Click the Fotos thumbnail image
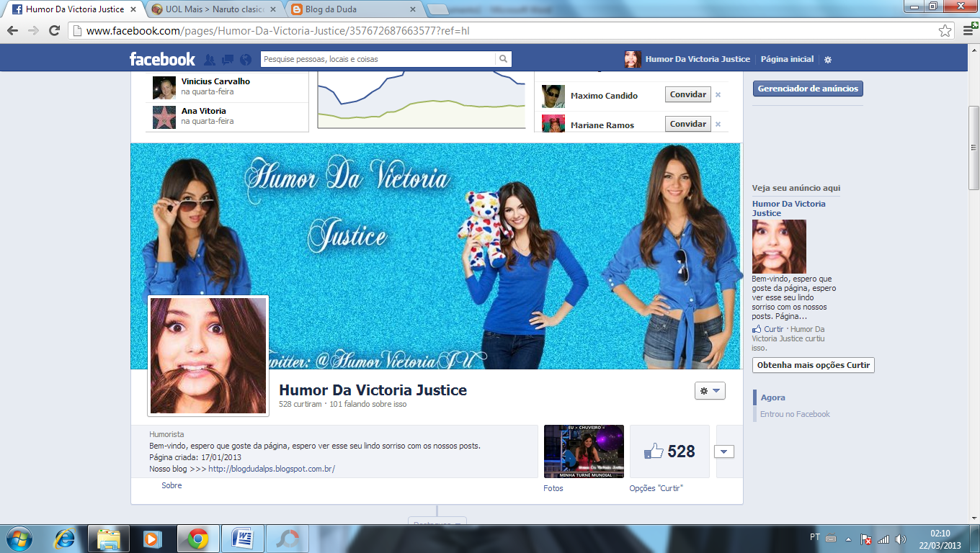Image resolution: width=980 pixels, height=553 pixels. tap(584, 451)
